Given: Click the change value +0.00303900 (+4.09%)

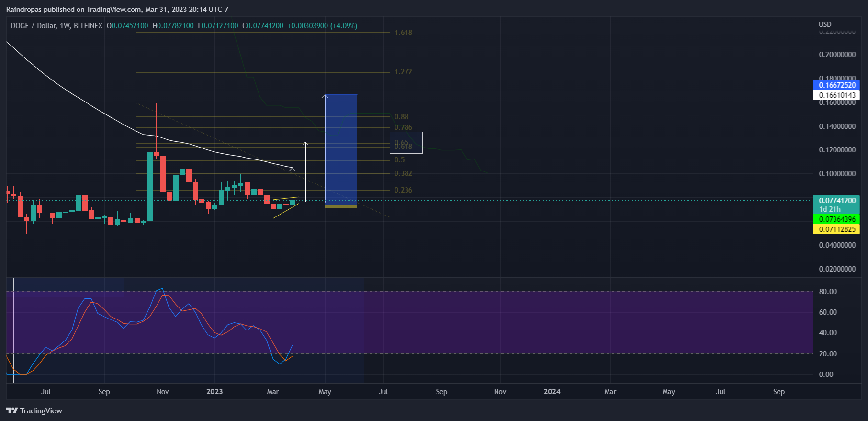Looking at the screenshot, I should pyautogui.click(x=322, y=26).
